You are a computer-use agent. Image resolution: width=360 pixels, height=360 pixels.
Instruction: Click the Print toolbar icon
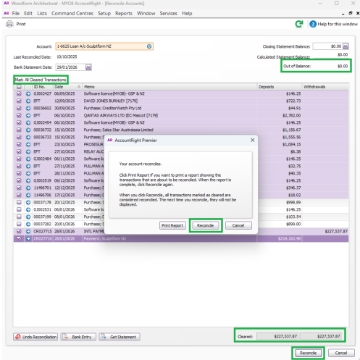10,24
